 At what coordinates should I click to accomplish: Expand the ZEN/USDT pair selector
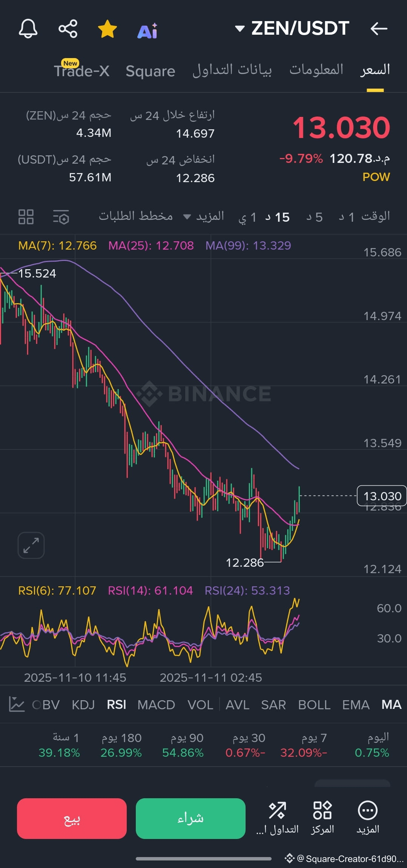pos(292,28)
